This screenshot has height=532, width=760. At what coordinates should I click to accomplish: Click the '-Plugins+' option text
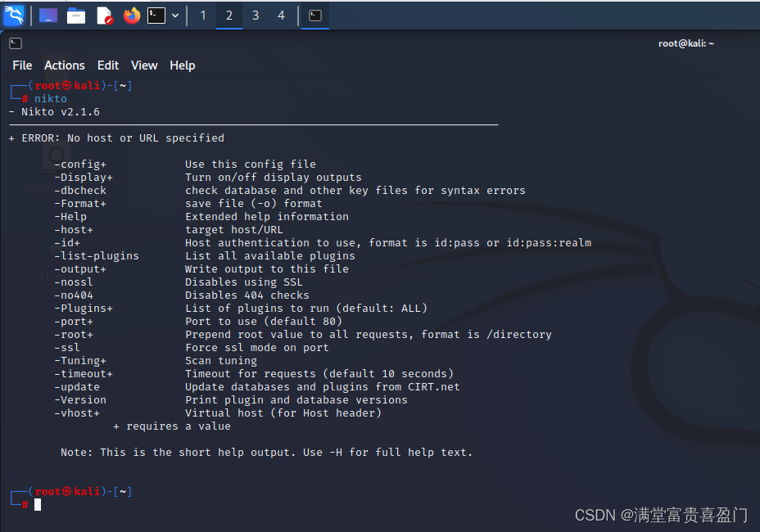pyautogui.click(x=84, y=309)
